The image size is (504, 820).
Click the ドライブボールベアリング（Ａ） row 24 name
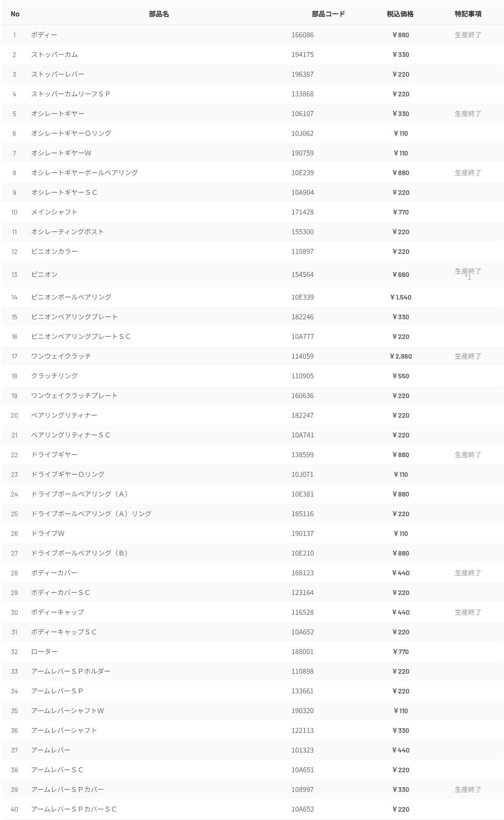tap(80, 494)
